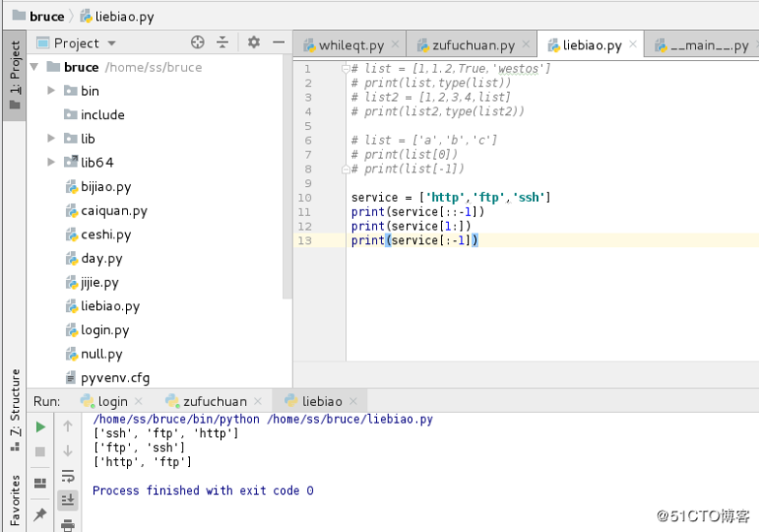Open the Project view dropdown

(x=111, y=43)
